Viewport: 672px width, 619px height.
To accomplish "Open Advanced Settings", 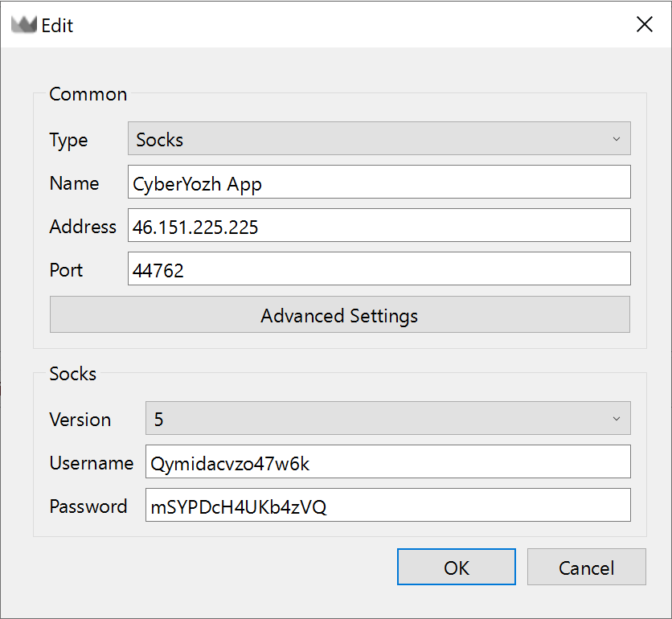I will click(x=340, y=314).
